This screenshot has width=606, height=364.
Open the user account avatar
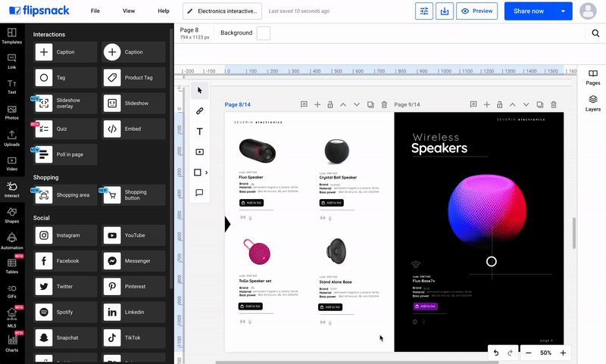click(588, 11)
